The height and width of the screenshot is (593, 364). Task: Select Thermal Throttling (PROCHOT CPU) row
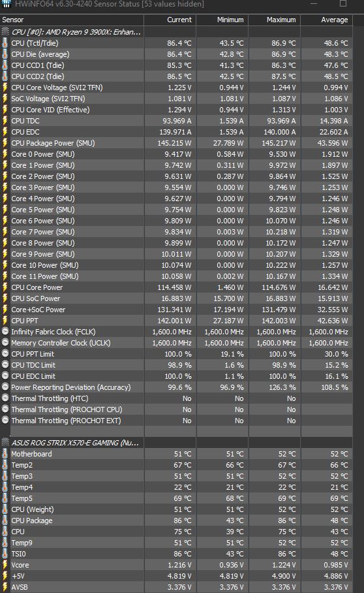176,409
